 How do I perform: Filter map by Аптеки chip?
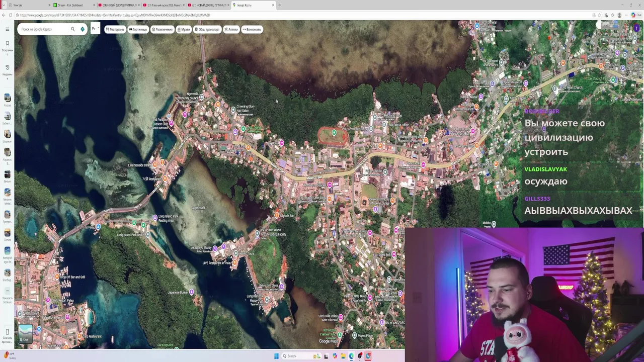[231, 29]
